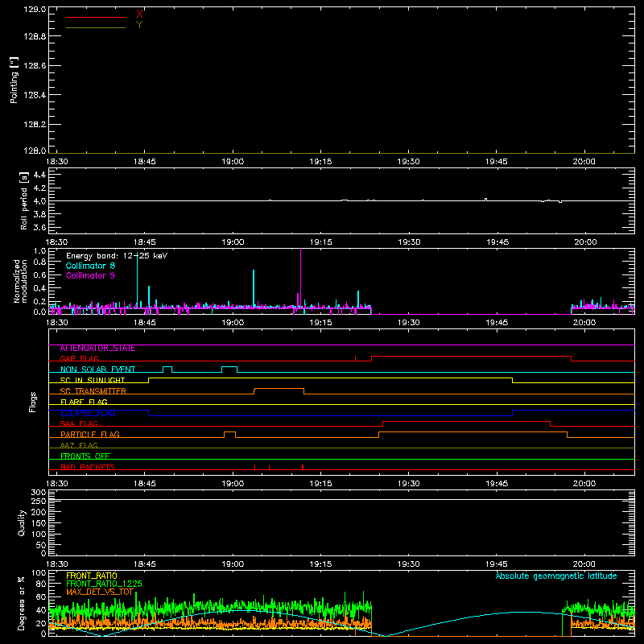Click the 'Normalized modulation' axis title
The image size is (644, 644).
click(20, 281)
